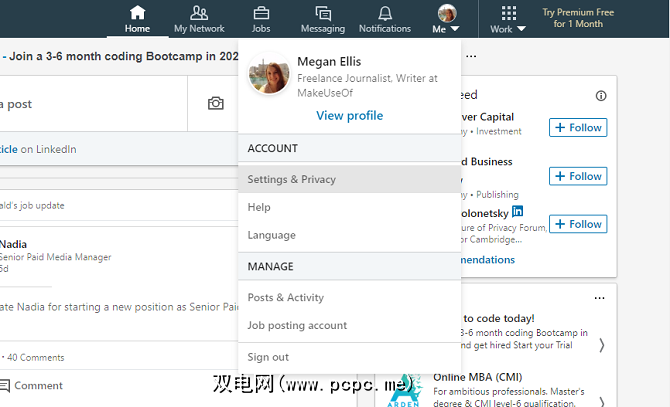Select Language in account menu
670x407 pixels.
[x=350, y=235]
